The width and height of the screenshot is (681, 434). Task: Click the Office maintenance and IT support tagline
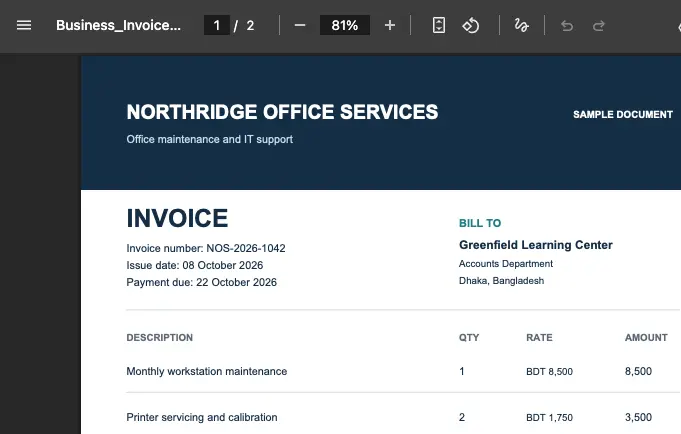209,139
